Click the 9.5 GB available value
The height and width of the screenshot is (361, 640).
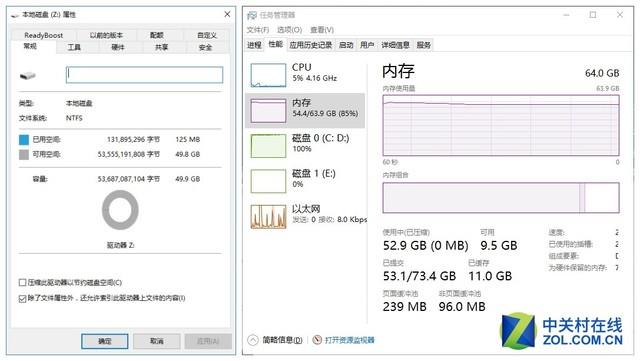click(x=499, y=246)
